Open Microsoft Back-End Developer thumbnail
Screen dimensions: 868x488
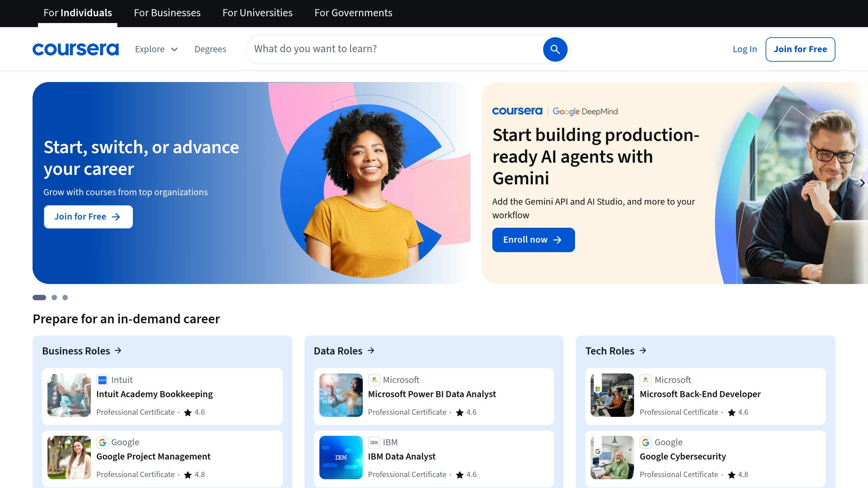[x=612, y=395]
